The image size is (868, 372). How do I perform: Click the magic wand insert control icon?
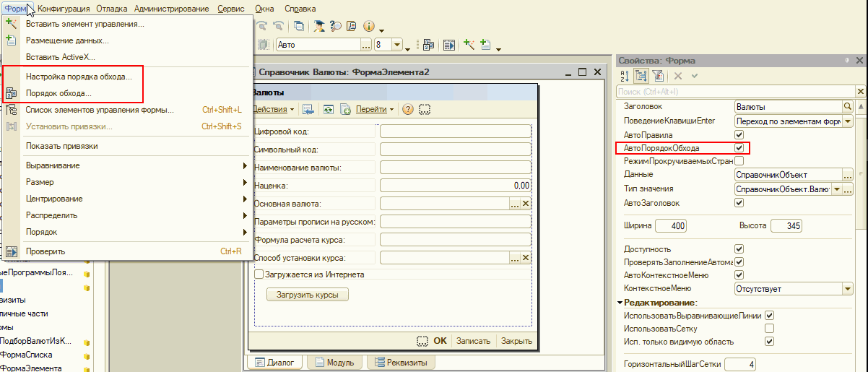469,45
